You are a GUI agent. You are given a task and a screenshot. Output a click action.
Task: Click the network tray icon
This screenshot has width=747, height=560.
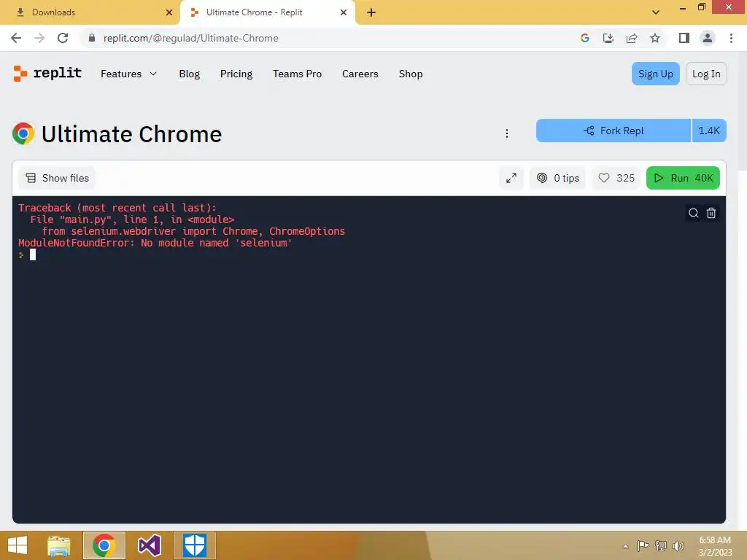coord(661,545)
